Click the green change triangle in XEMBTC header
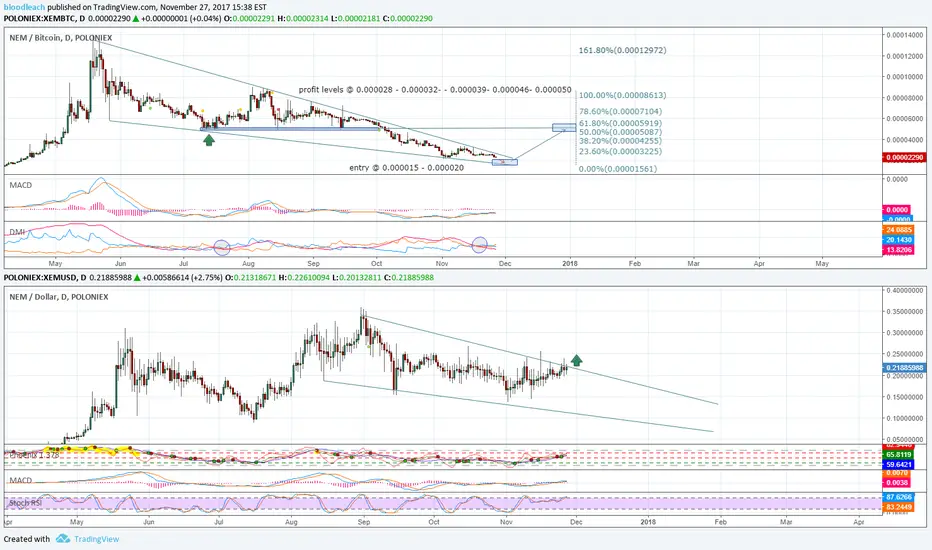This screenshot has height=550, width=932. click(x=136, y=18)
